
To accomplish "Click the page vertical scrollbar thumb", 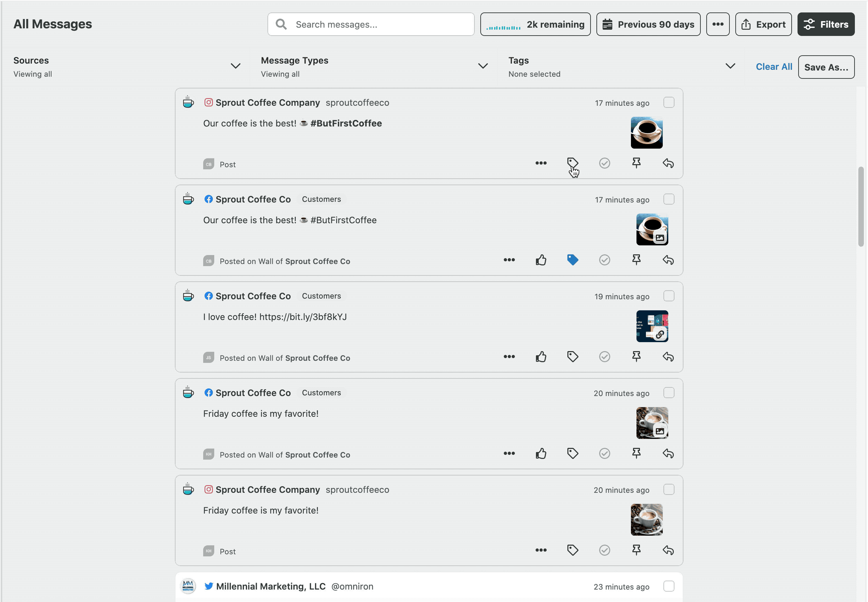I will pyautogui.click(x=860, y=207).
